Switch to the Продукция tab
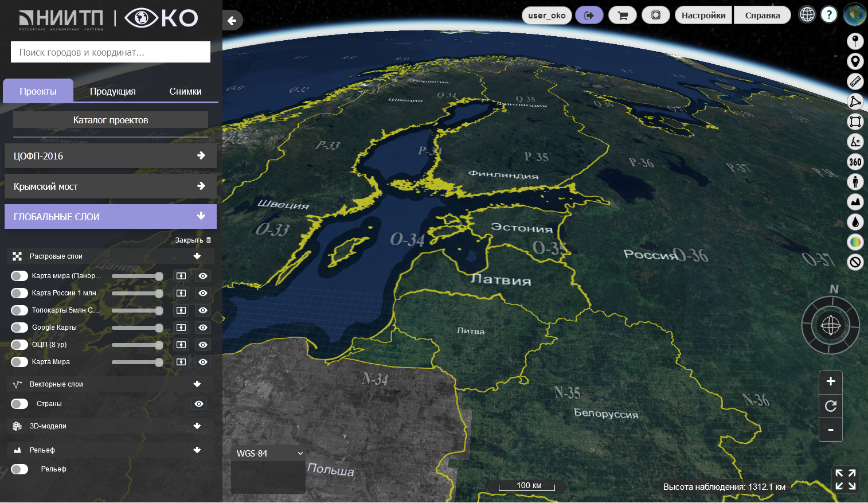 (113, 91)
